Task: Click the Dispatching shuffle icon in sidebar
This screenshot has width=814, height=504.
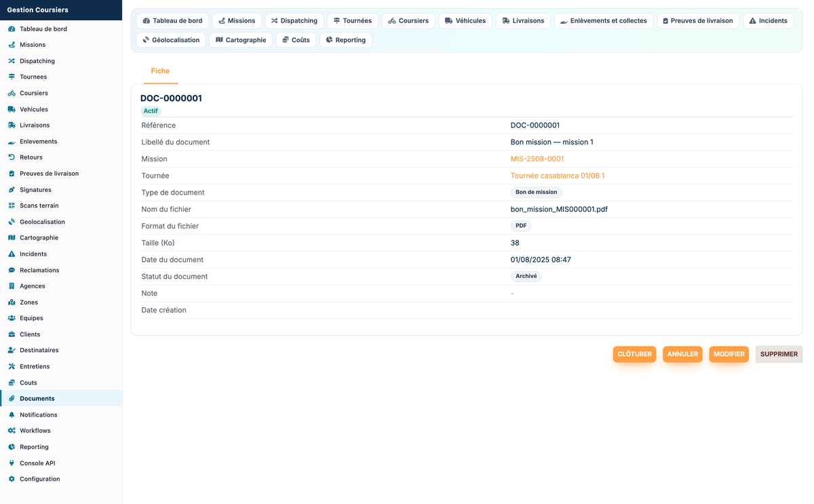Action: (x=12, y=61)
